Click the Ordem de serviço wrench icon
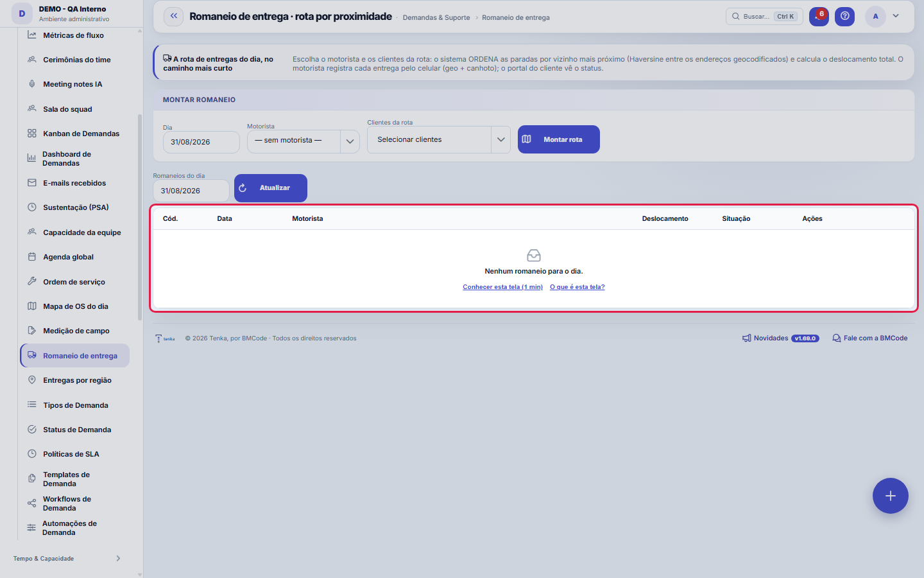 (x=32, y=281)
